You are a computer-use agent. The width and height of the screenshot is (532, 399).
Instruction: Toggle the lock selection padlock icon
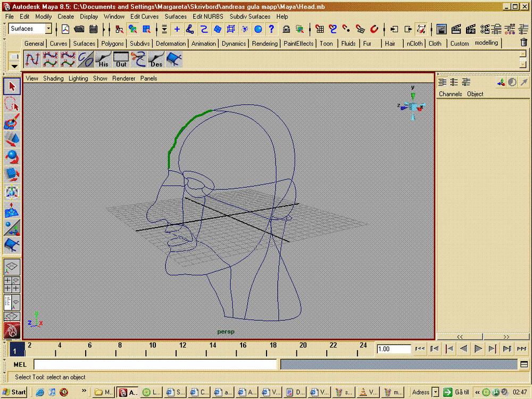pos(286,29)
